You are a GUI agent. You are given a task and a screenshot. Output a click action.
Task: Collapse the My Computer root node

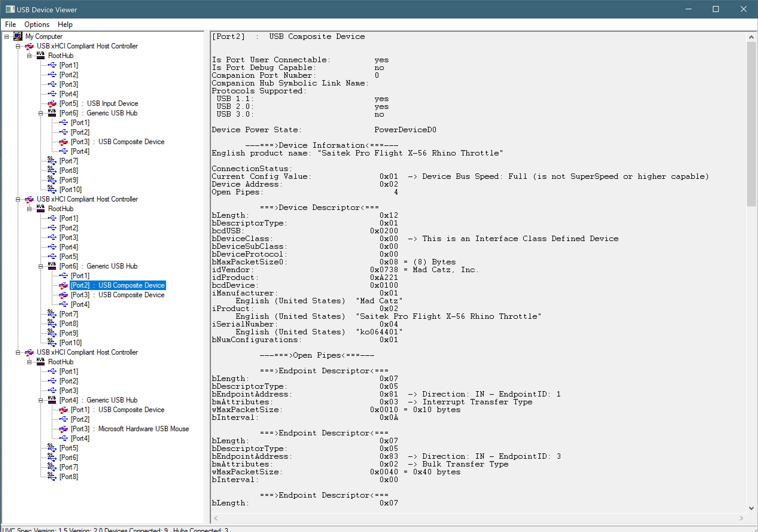tap(7, 36)
